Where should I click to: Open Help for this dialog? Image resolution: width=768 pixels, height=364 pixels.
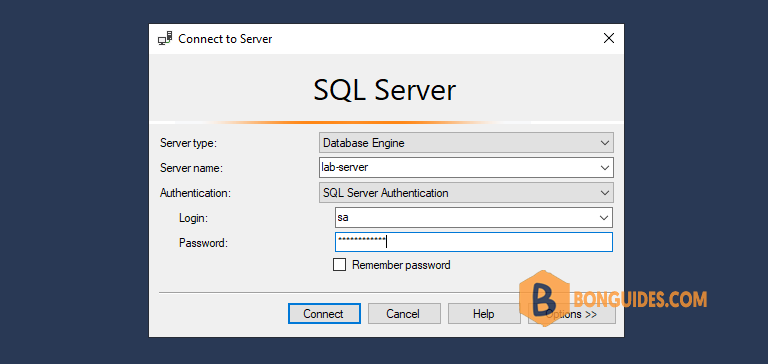(x=484, y=314)
